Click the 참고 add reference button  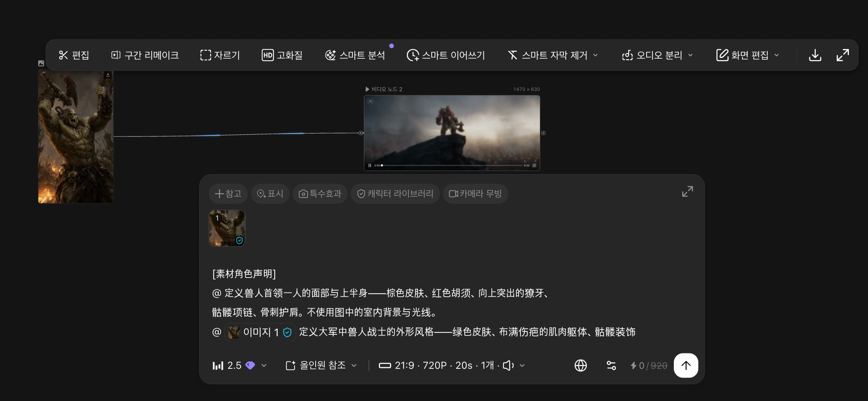click(x=228, y=194)
